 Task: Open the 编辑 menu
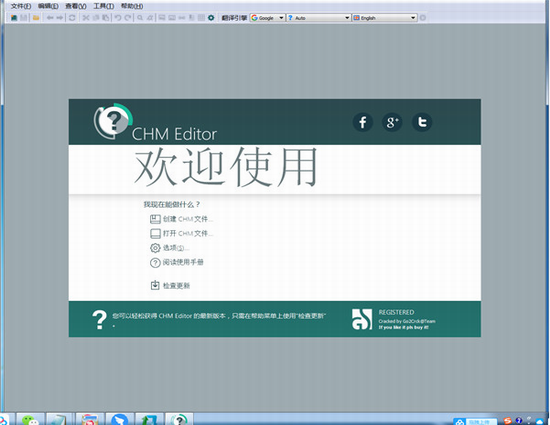click(x=48, y=6)
